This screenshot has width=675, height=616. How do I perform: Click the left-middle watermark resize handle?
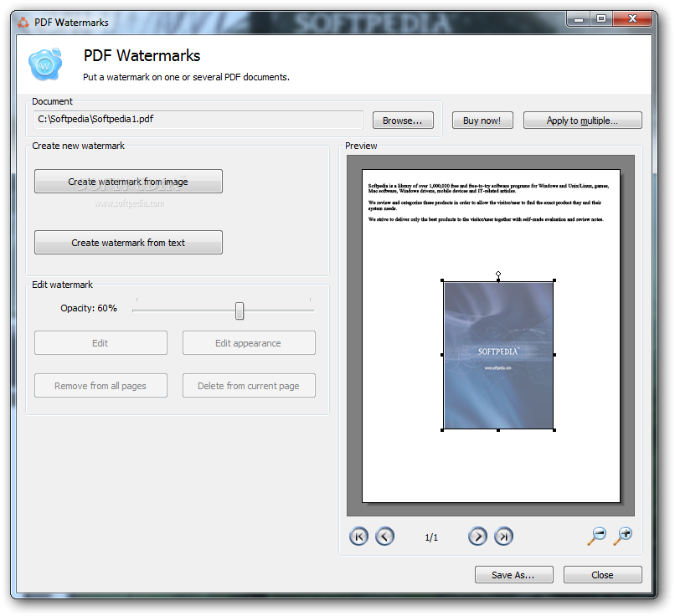click(442, 355)
